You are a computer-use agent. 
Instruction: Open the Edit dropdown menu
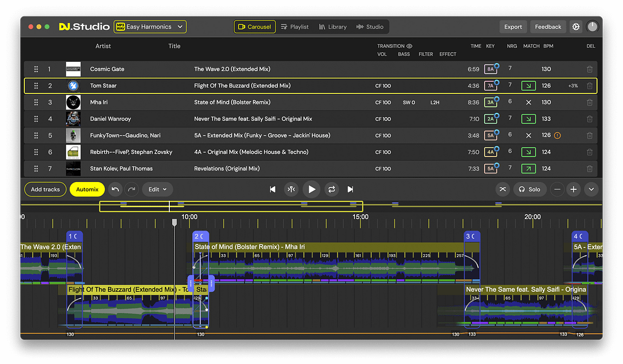(158, 189)
